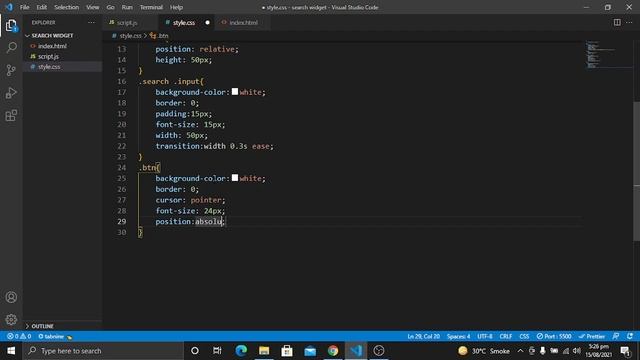This screenshot has width=640, height=360.
Task: Open the Extensions view
Action: click(x=11, y=116)
